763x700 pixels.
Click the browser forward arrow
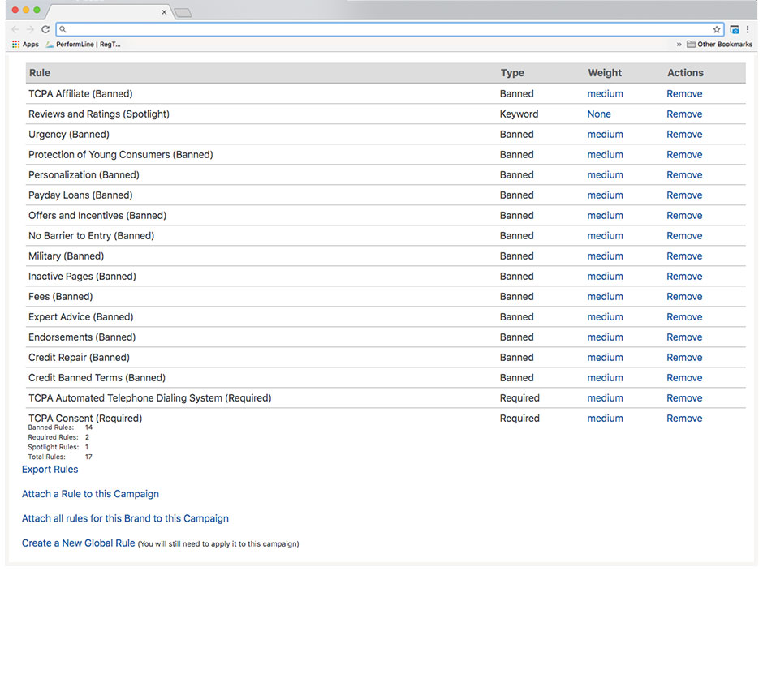tap(30, 29)
